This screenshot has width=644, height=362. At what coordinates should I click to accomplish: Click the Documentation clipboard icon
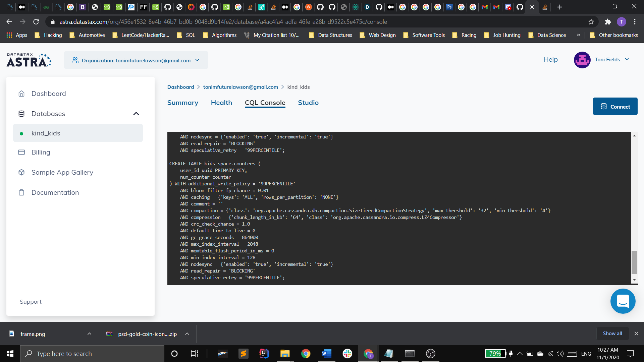tap(21, 192)
